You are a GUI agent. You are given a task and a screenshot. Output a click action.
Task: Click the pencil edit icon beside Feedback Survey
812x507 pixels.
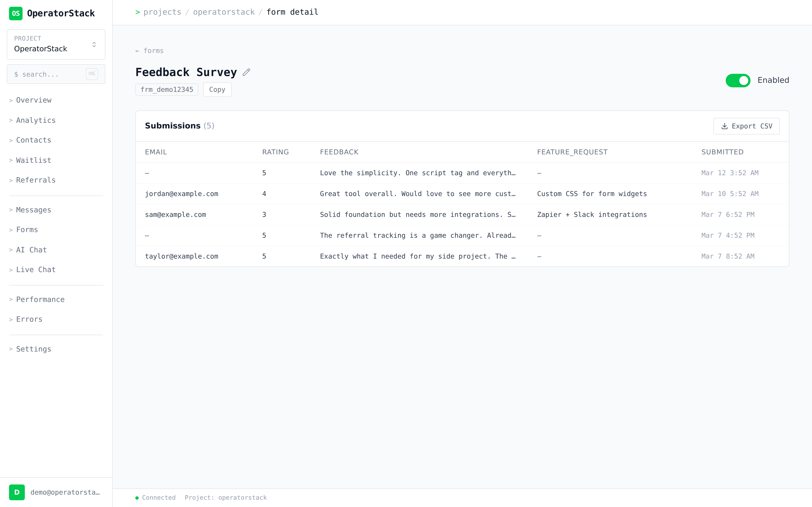(x=246, y=72)
